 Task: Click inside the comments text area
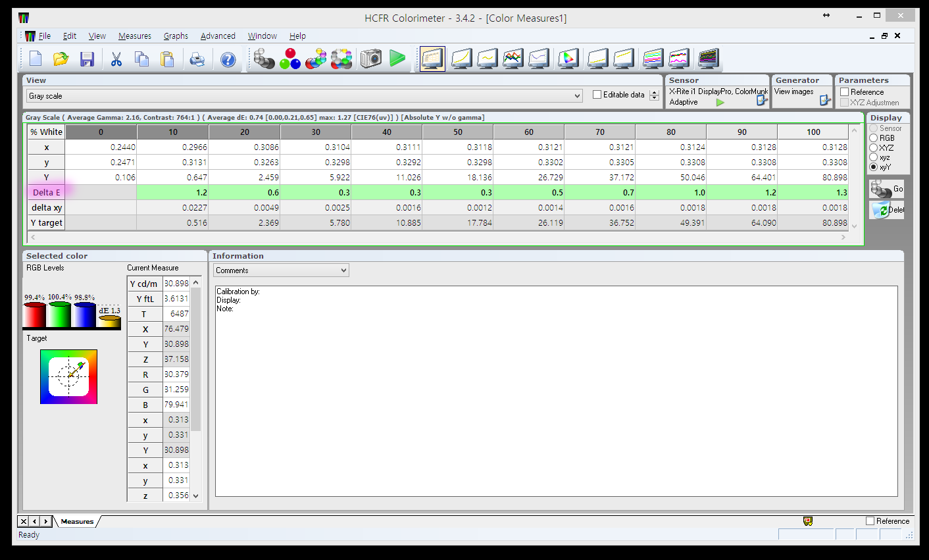[x=556, y=395]
